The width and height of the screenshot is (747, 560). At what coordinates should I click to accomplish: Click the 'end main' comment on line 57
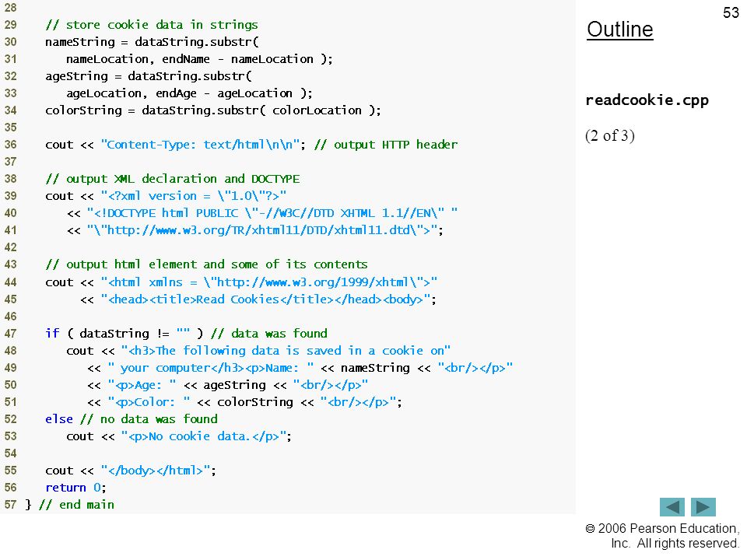(x=76, y=505)
